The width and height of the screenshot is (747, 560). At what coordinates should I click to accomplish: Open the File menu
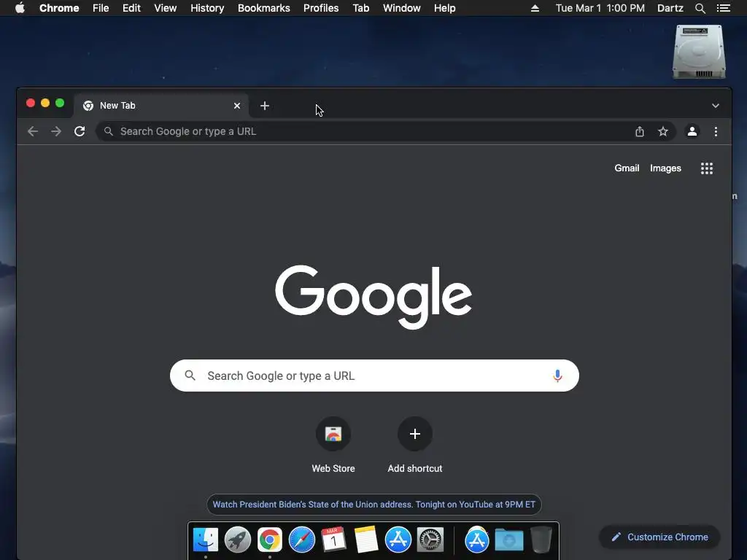(x=101, y=8)
